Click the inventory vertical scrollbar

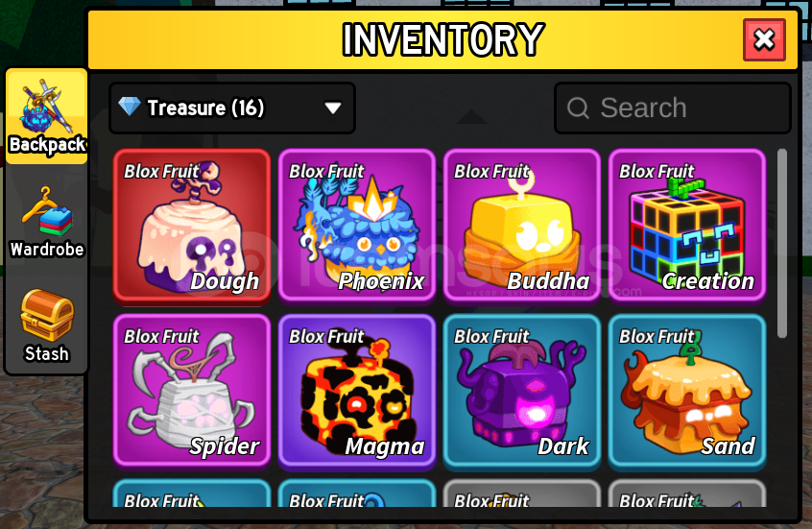point(782,244)
